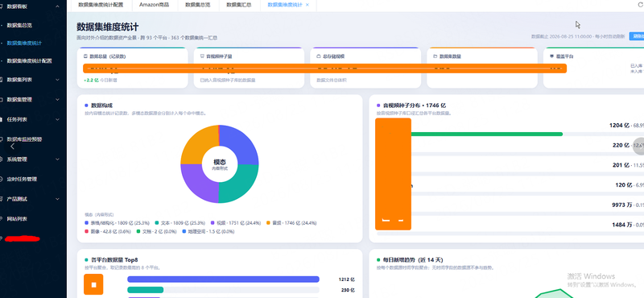
Task: Click the green 1204 亿 distribution bar
Action: (487, 134)
